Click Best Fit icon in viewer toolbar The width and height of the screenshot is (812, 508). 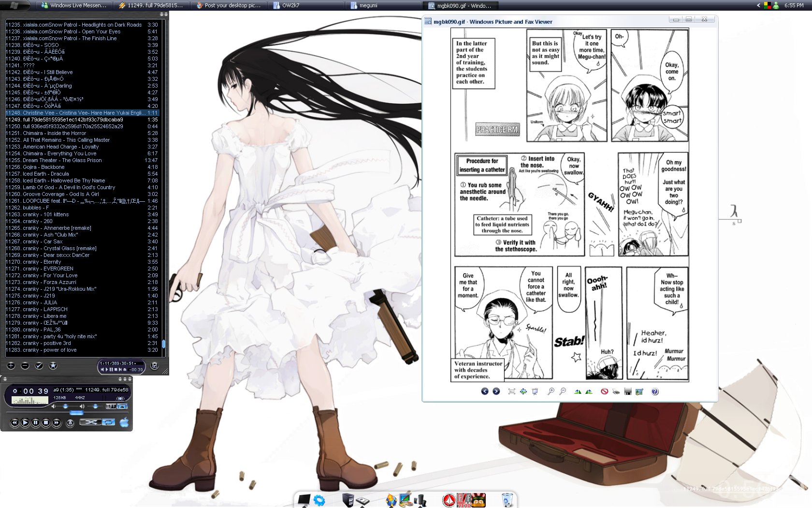click(x=511, y=391)
